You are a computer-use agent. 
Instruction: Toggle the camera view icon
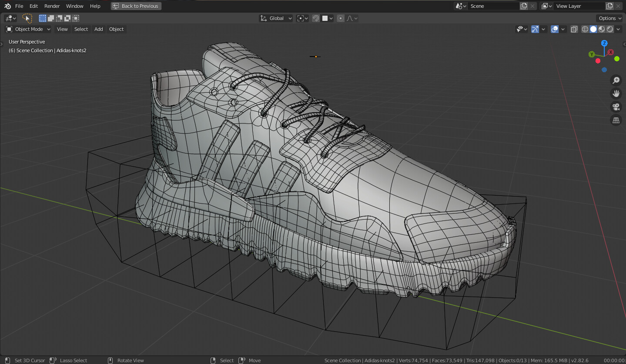click(616, 107)
